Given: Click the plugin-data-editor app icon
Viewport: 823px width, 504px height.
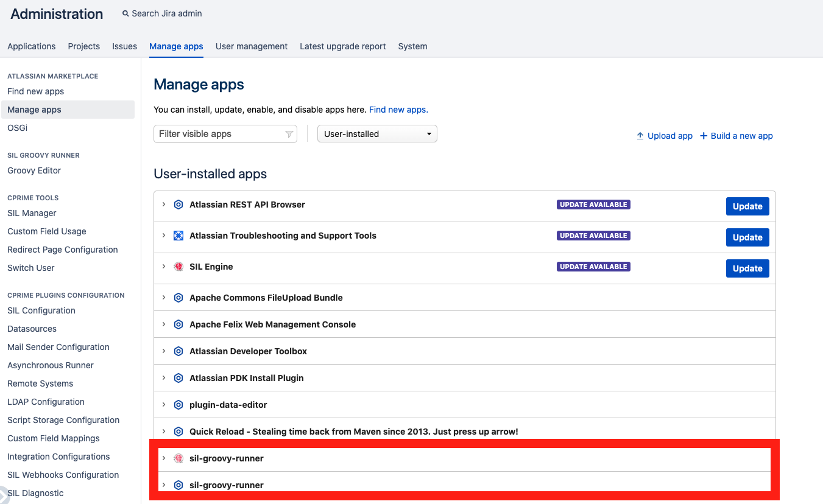Looking at the screenshot, I should point(178,405).
